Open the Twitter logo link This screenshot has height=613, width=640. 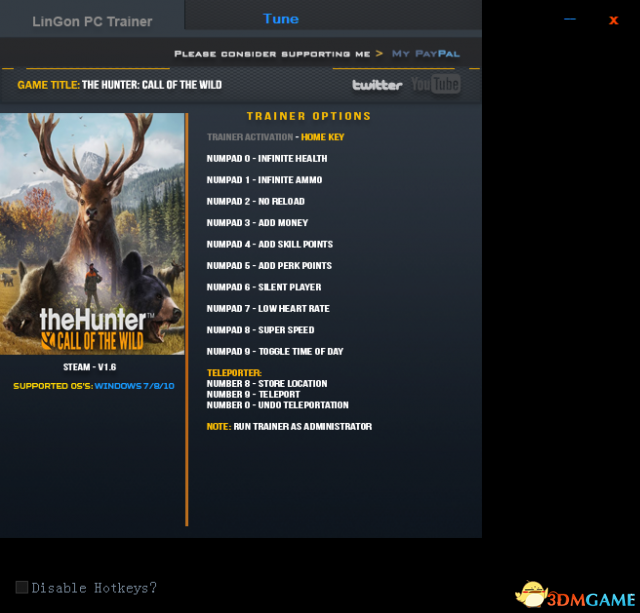click(x=377, y=85)
